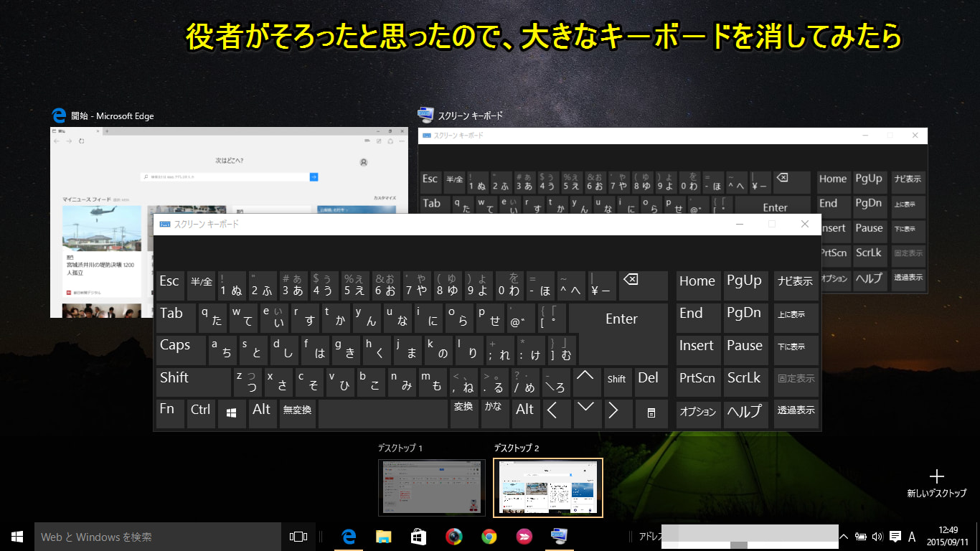The image size is (980, 551).
Task: Toggle the かな key on the front keyboard
Action: (494, 413)
